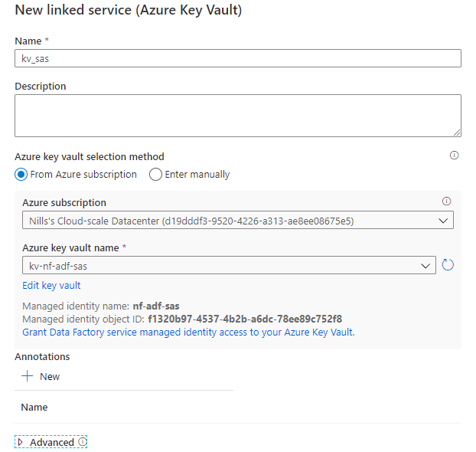Screen dimensions: 476x452
Task: Open the Azure subscription dropdown
Action: pos(238,220)
